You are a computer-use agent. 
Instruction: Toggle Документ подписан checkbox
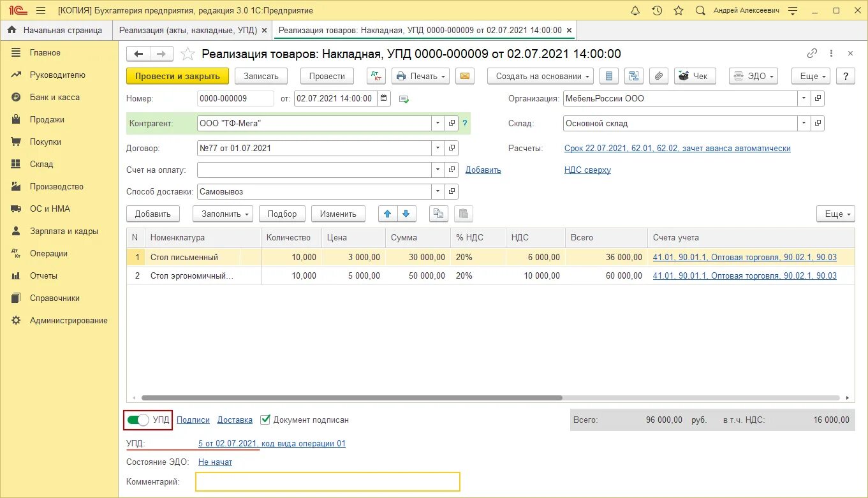265,420
